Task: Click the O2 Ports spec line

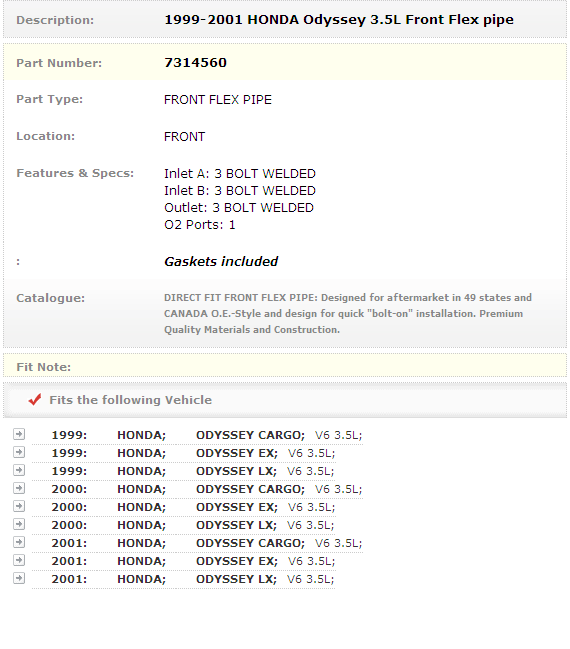Action: coord(200,225)
